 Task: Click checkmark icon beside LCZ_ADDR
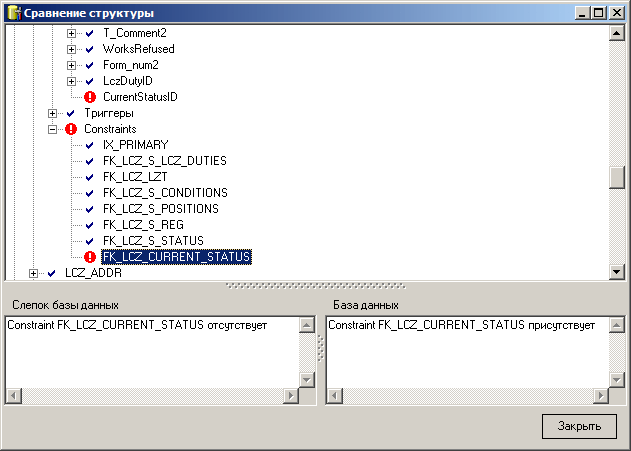(52, 274)
